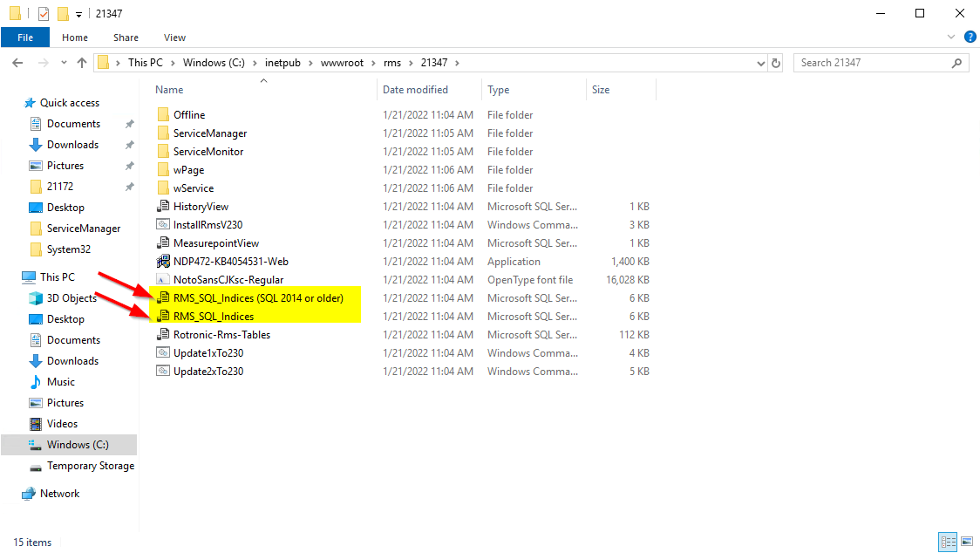Select the wPage folder icon
The width and height of the screenshot is (980, 553).
pos(163,169)
